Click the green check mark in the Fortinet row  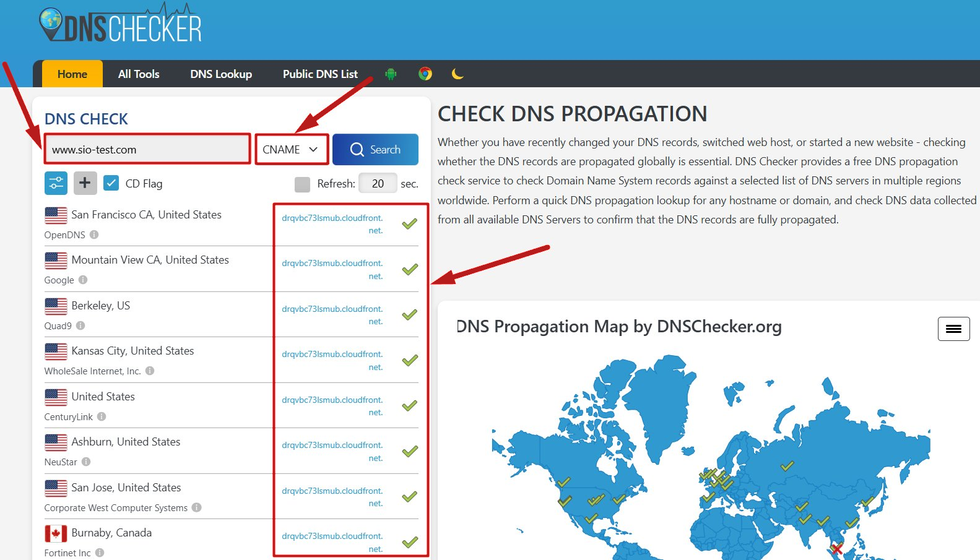tap(410, 542)
